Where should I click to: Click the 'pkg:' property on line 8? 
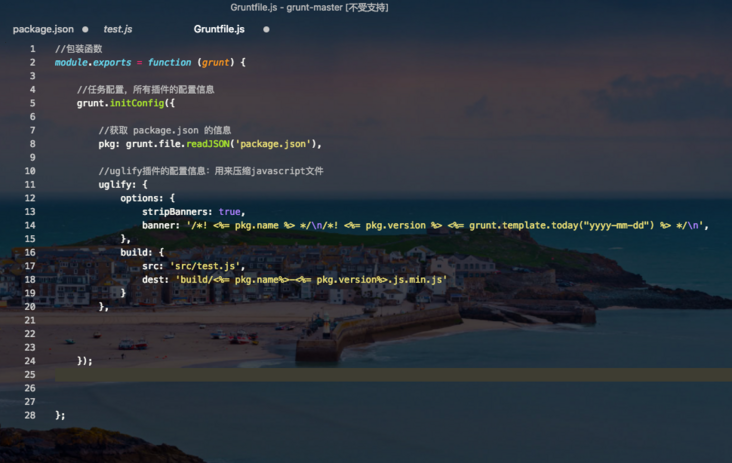[x=107, y=144]
